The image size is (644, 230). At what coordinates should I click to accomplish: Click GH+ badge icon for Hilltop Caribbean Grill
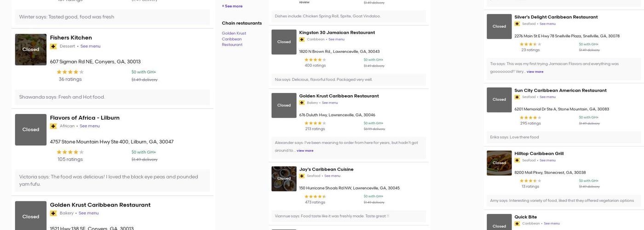[517, 161]
